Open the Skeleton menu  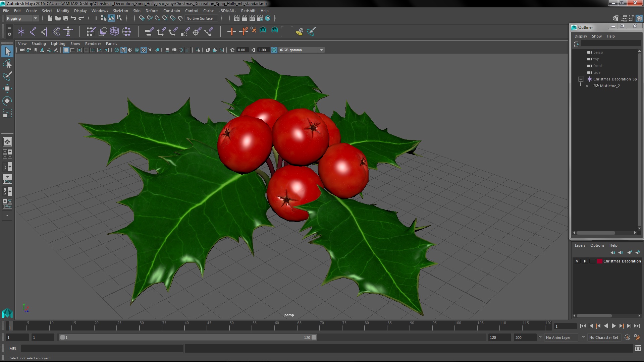[x=120, y=11]
